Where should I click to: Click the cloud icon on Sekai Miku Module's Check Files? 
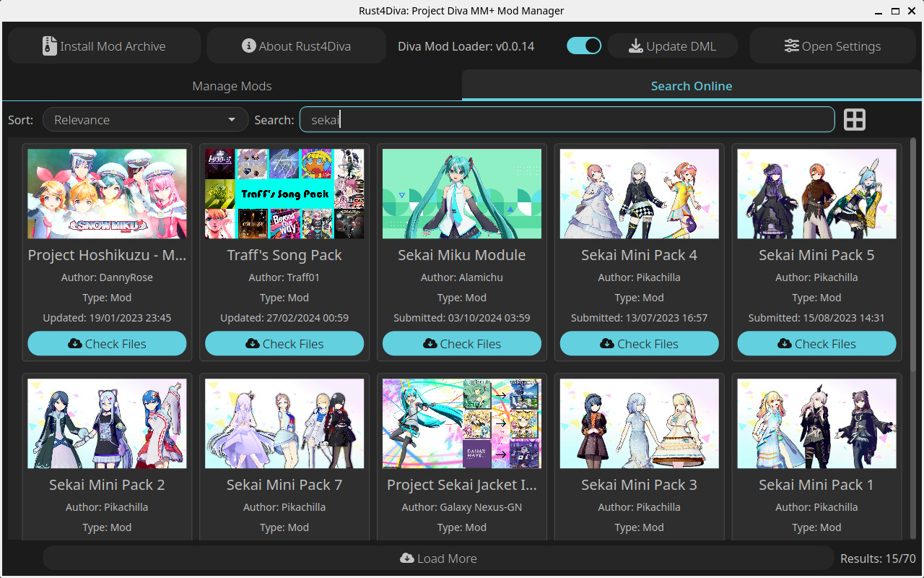(430, 343)
